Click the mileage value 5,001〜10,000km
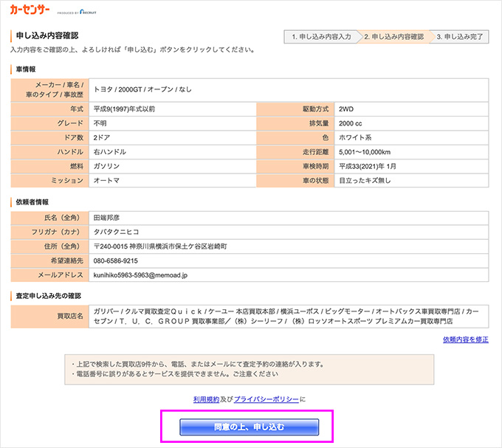This screenshot has width=502, height=448. [x=366, y=152]
